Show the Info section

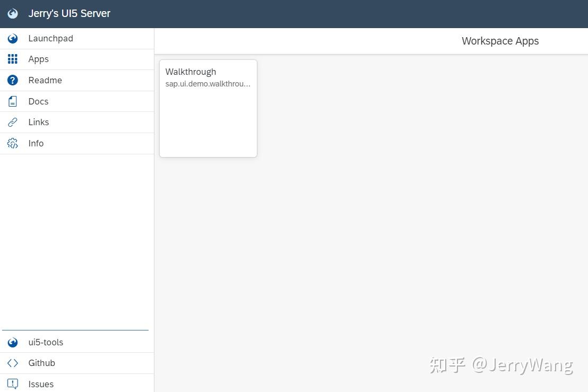pos(36,143)
